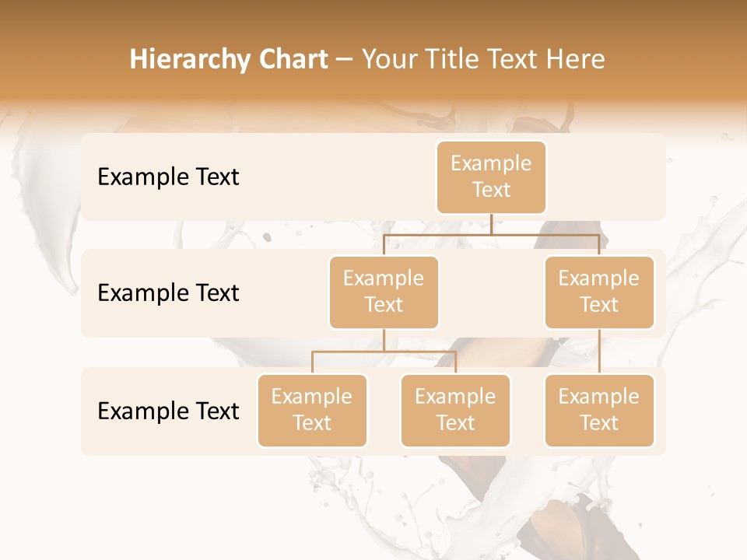Click the second row's "Example Text" label
The image size is (747, 560).
click(x=168, y=293)
